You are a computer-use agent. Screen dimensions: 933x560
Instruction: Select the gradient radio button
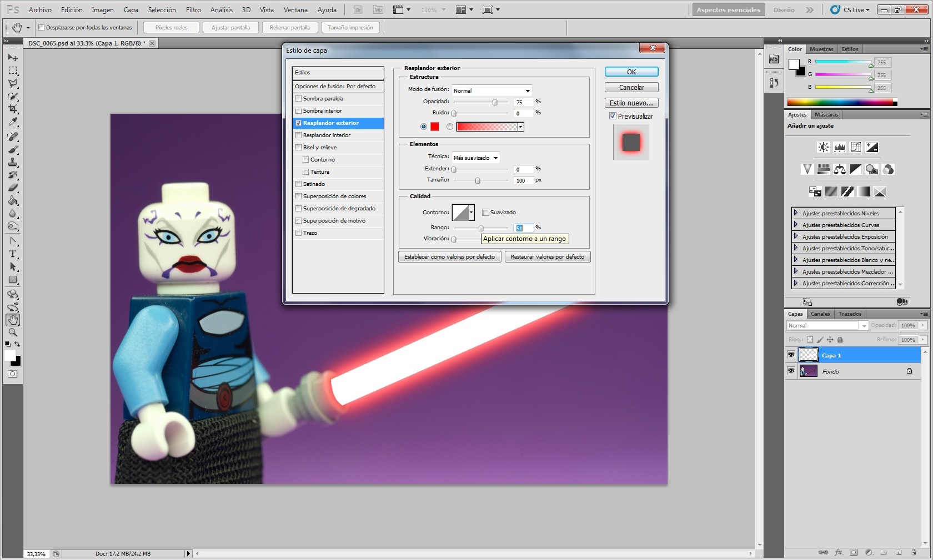[449, 127]
